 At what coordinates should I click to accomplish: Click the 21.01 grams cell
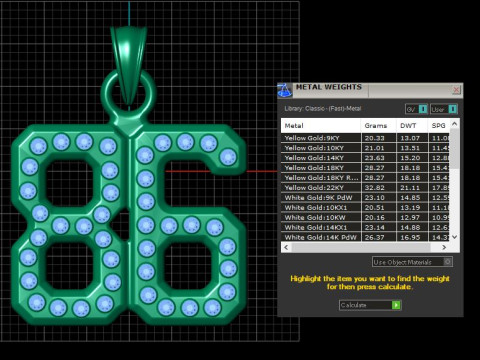click(379, 148)
